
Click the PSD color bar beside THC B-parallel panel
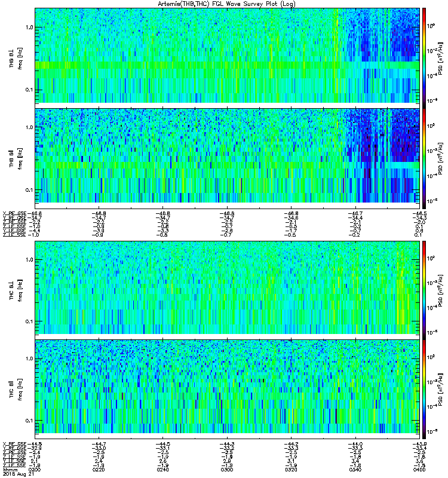pyautogui.click(x=424, y=390)
